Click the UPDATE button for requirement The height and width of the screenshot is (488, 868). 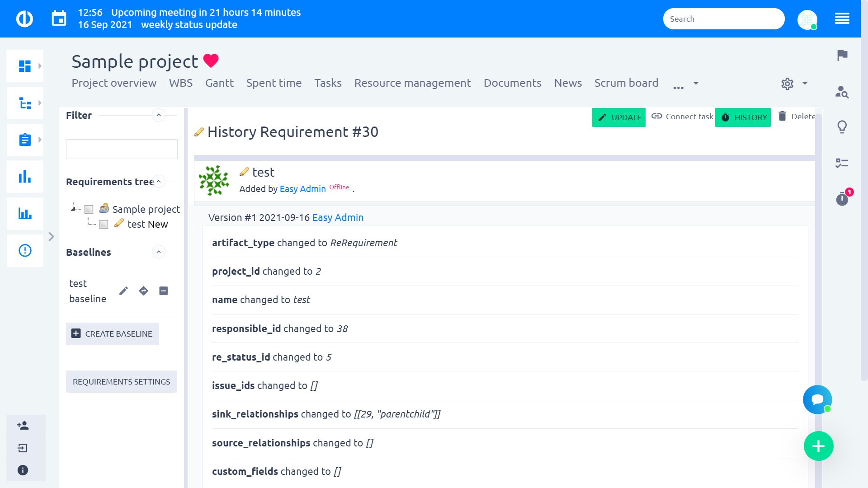click(619, 117)
